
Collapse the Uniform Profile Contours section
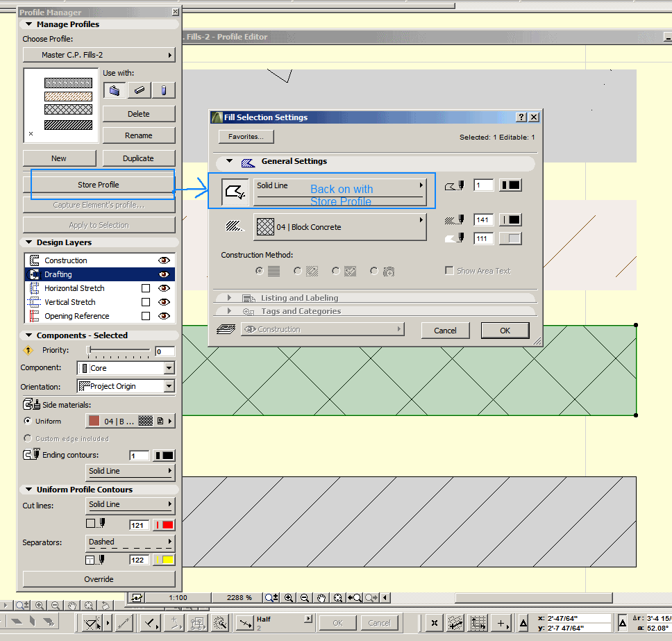28,489
